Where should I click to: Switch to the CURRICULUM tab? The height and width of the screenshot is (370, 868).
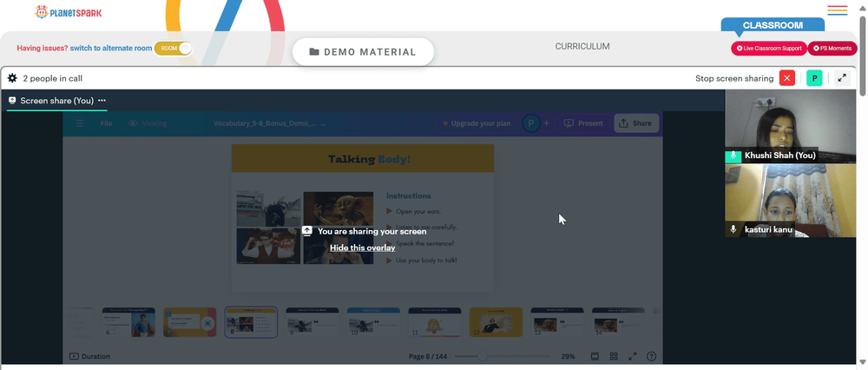pyautogui.click(x=582, y=47)
